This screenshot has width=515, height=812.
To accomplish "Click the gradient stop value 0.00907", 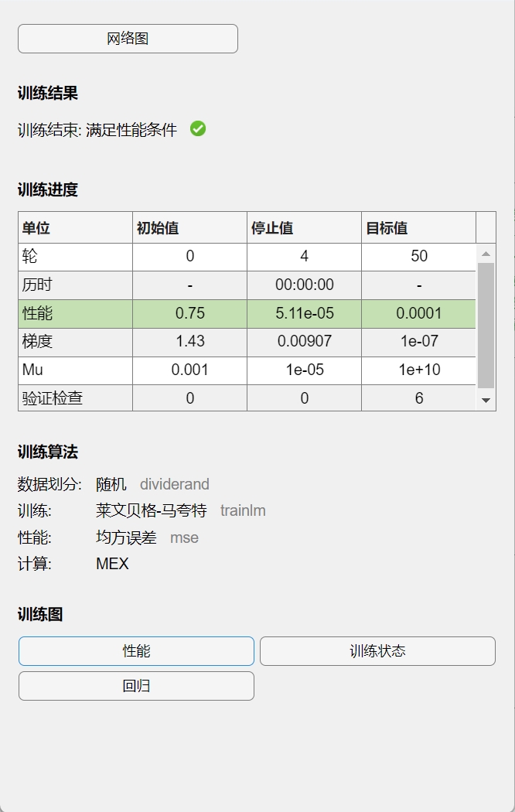I will (304, 342).
